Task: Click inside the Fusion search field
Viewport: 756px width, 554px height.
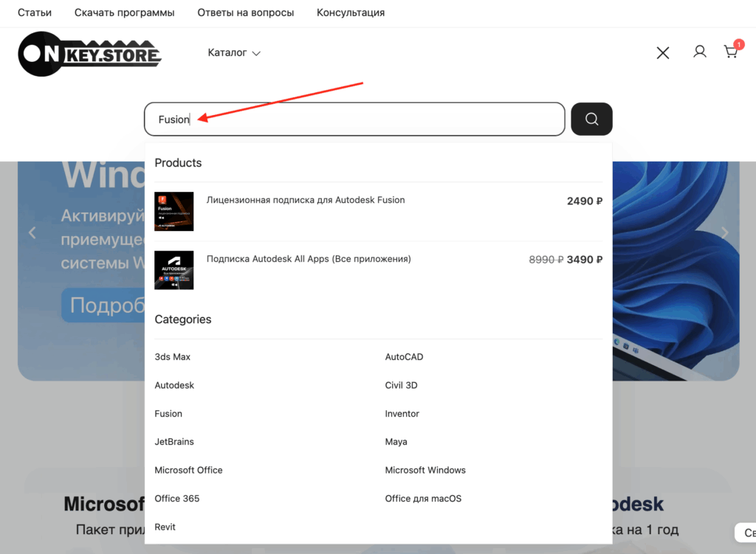Action: [x=354, y=120]
